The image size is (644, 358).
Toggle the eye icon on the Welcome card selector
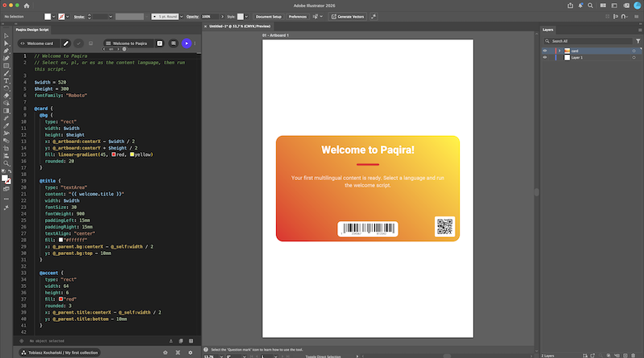point(23,43)
